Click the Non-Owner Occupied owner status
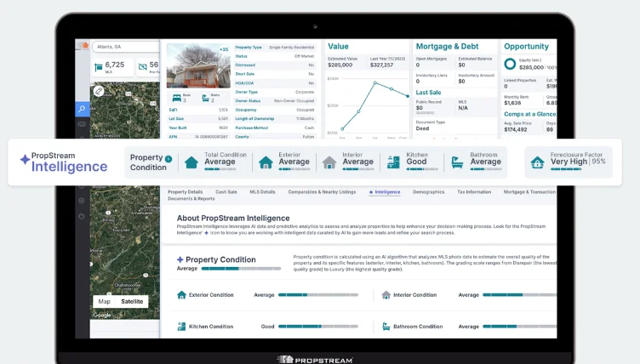Image resolution: width=640 pixels, height=364 pixels. coord(294,101)
